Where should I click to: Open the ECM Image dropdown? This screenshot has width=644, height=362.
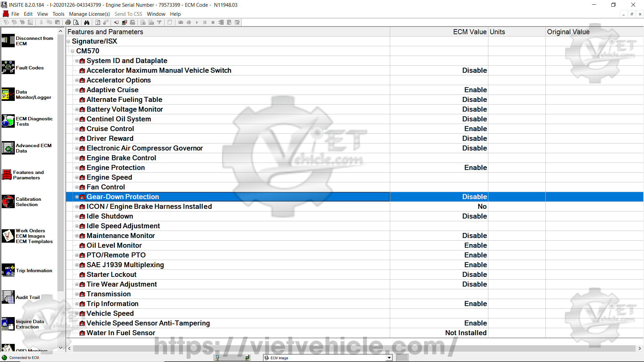click(389, 358)
